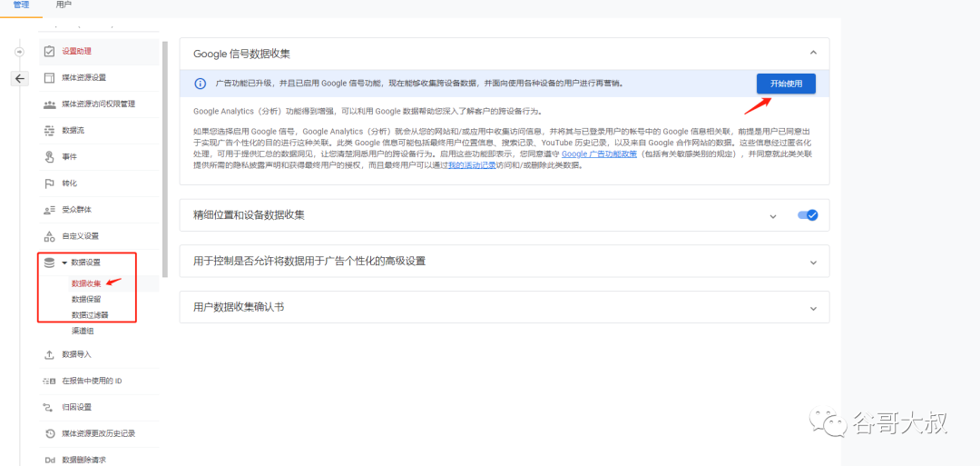Click the 归因设置 path icon
Viewport: 980px width, 466px height.
(49, 407)
